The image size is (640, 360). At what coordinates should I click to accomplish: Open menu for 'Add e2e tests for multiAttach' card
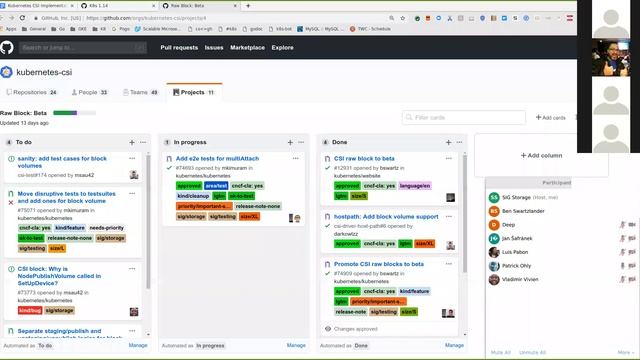click(296, 158)
